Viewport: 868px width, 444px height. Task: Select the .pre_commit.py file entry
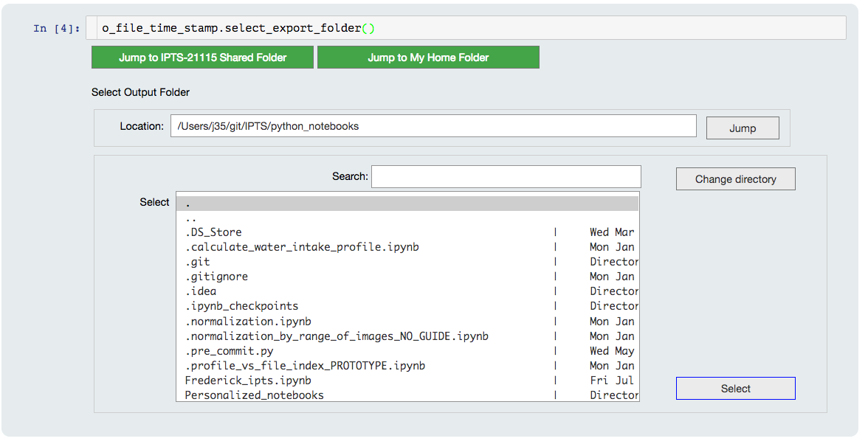229,351
